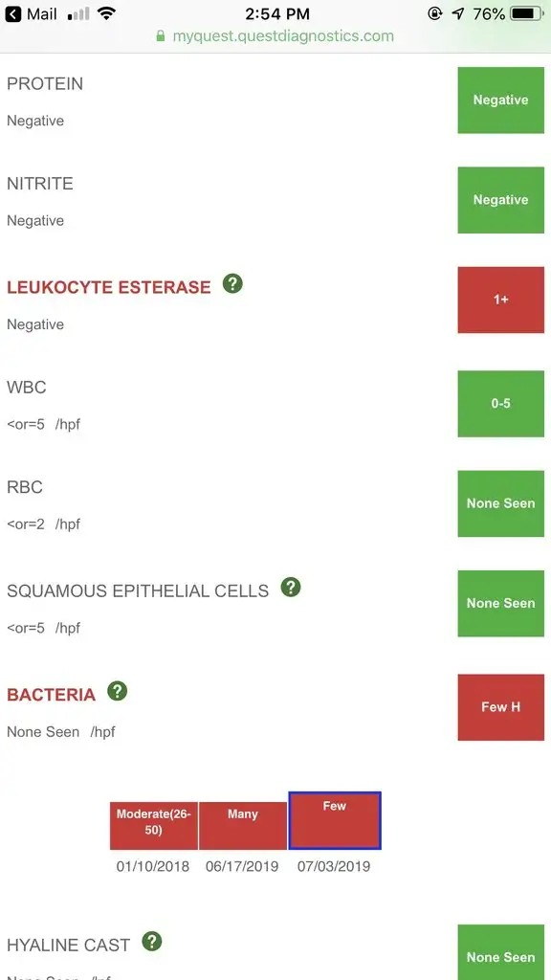Select the Few history entry from 07/03/2019
Viewport: 551px width, 980px height.
(335, 820)
